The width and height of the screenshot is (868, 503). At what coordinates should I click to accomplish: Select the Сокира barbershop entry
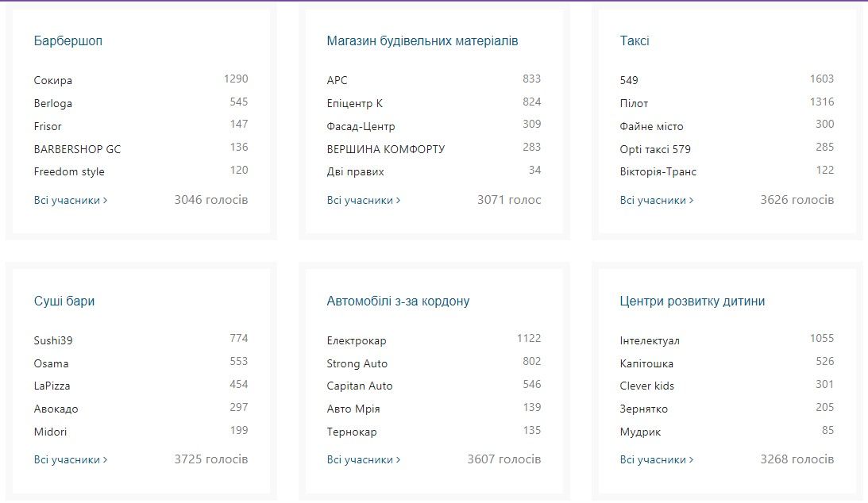pyautogui.click(x=53, y=80)
